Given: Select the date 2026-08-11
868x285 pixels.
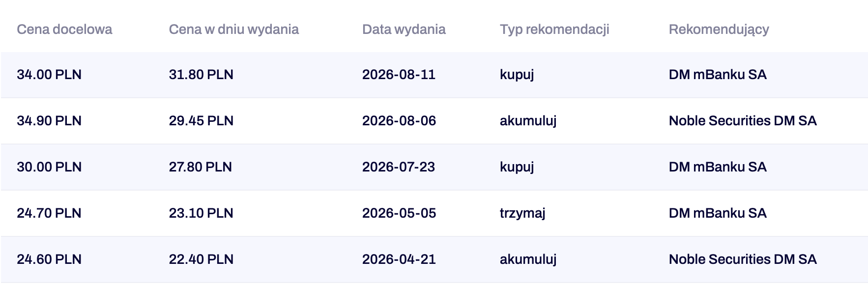Looking at the screenshot, I should tap(399, 75).
